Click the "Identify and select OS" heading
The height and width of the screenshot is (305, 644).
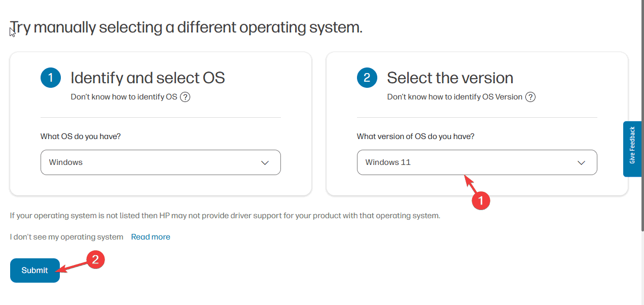(x=148, y=78)
